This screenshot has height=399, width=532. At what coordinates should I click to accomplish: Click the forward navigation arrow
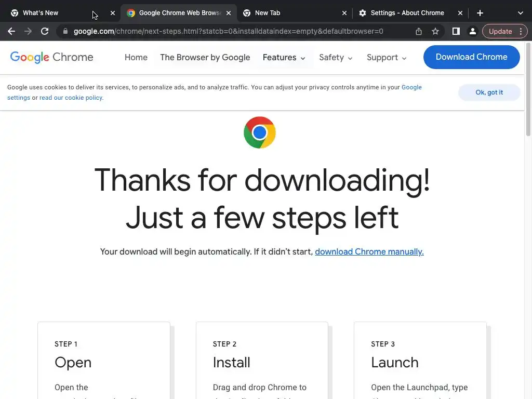click(x=28, y=32)
